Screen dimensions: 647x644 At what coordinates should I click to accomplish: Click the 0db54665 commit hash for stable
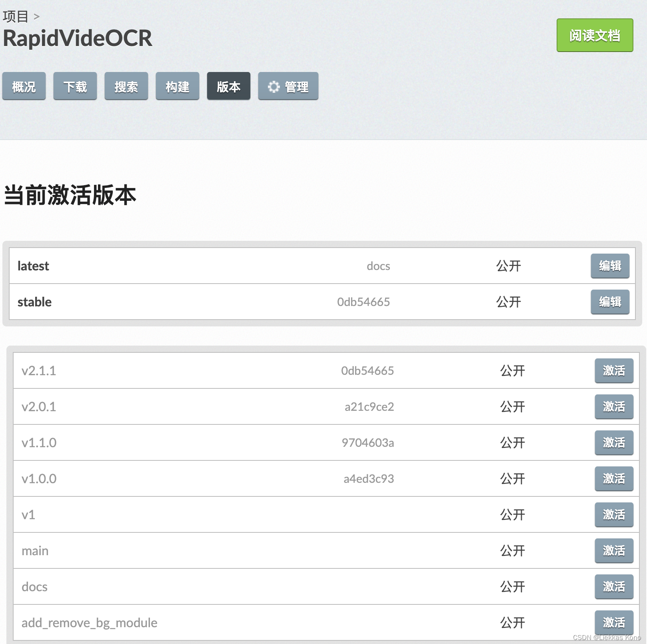pyautogui.click(x=364, y=302)
